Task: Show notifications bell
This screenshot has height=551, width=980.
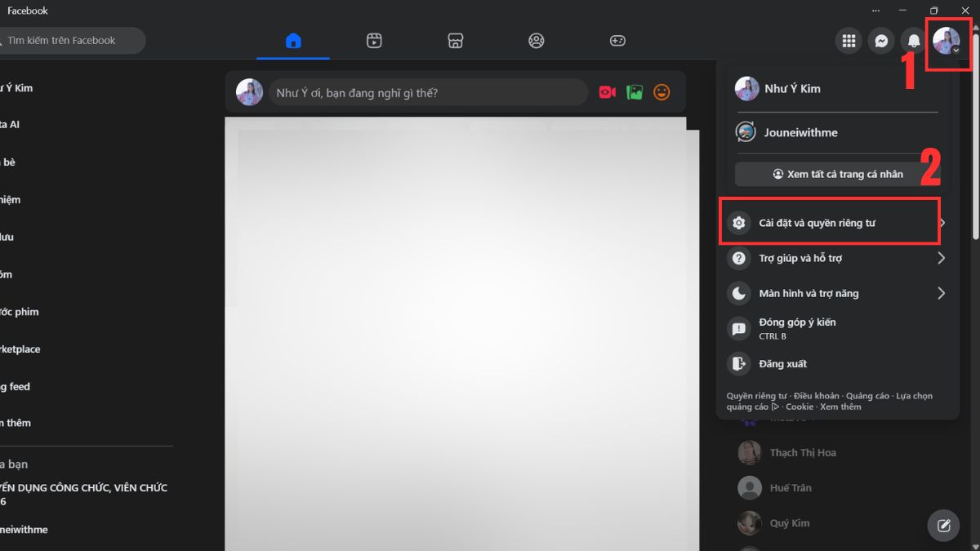Action: coord(914,41)
